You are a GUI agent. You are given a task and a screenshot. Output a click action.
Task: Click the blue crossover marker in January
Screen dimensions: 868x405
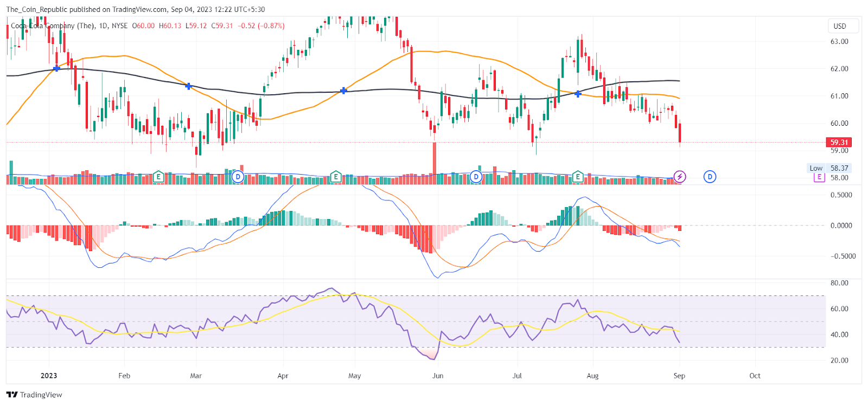[x=56, y=68]
